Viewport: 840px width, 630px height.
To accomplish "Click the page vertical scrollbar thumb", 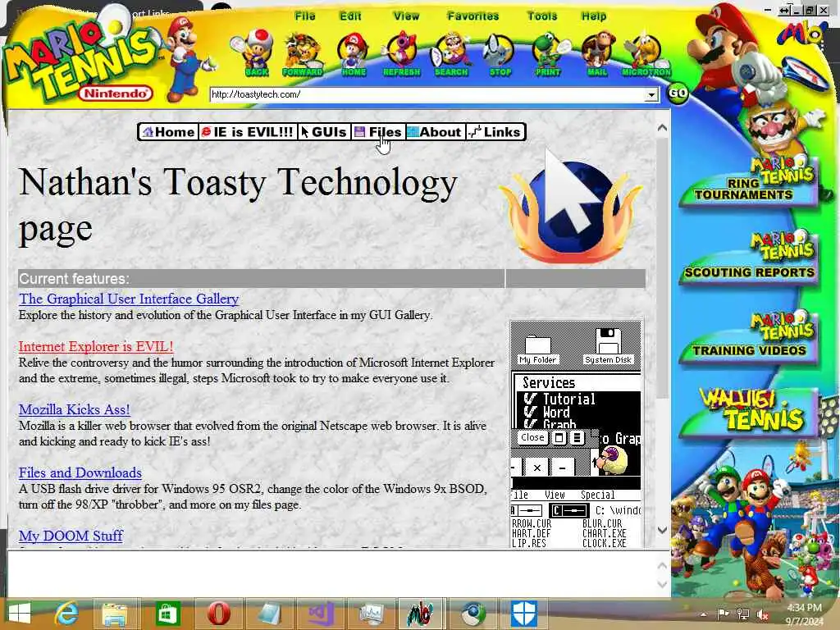I will point(662,268).
